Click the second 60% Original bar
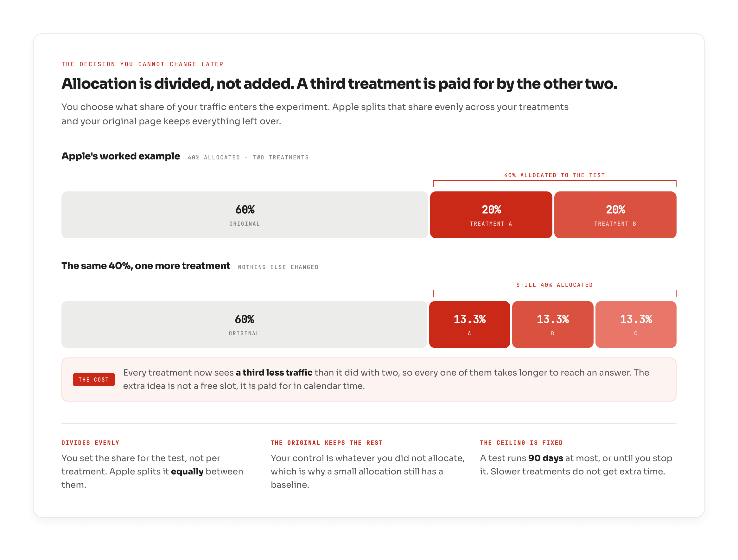738x560 pixels. pyautogui.click(x=244, y=325)
